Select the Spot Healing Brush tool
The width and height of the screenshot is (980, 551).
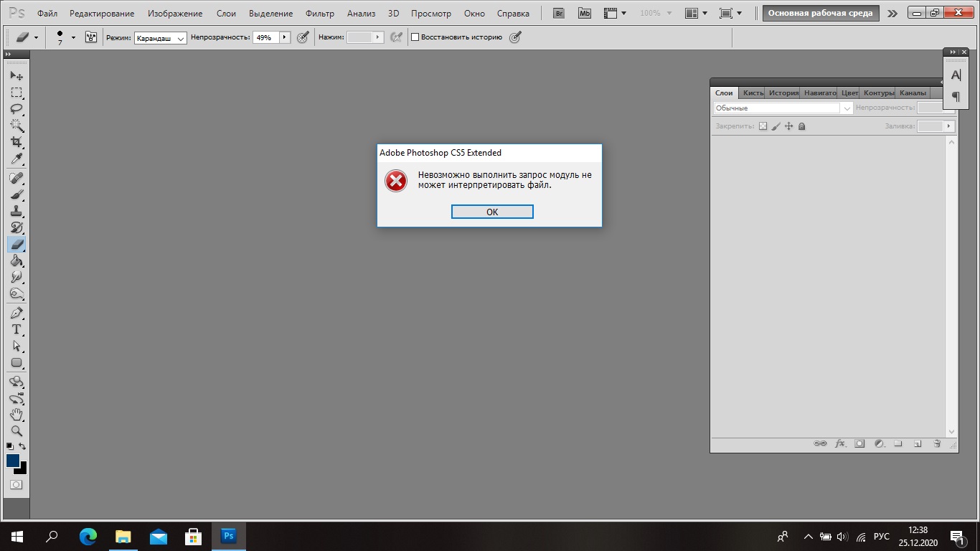17,178
